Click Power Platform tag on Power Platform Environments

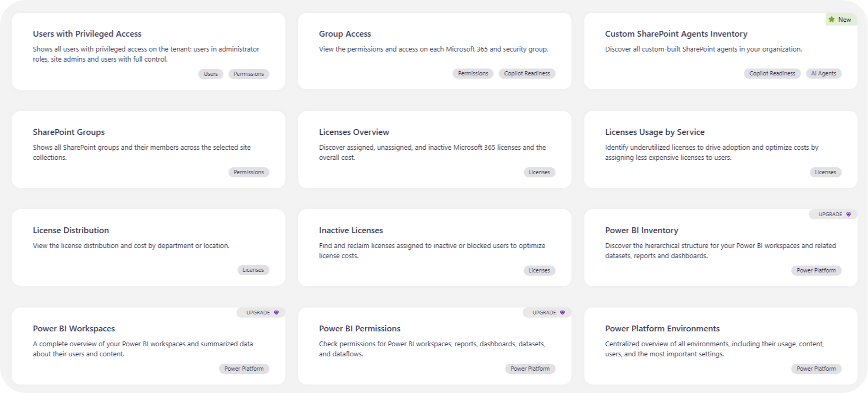pos(817,369)
